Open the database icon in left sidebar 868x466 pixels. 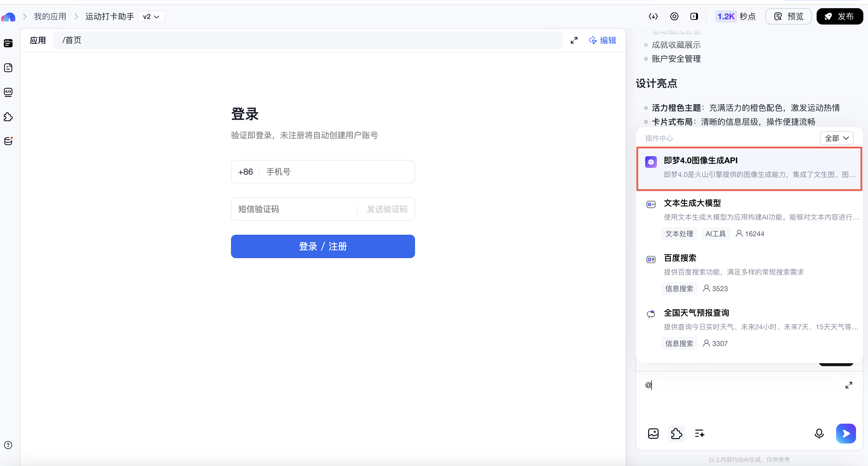[x=8, y=141]
